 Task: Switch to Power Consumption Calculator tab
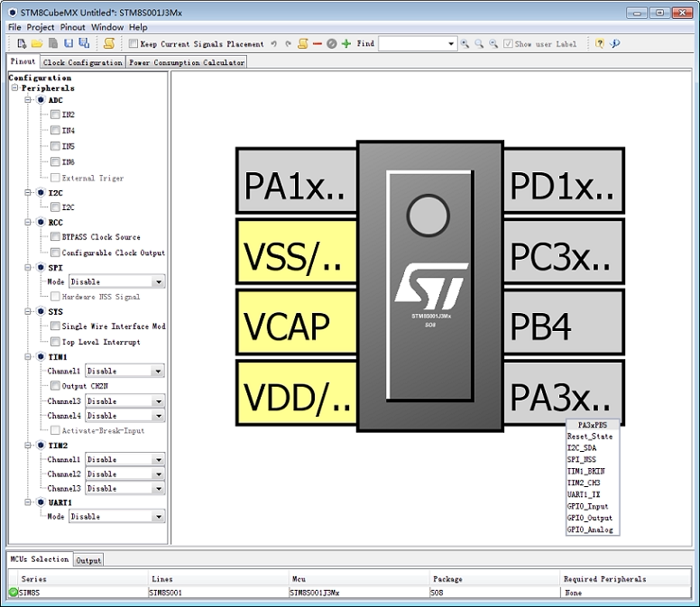coord(187,62)
